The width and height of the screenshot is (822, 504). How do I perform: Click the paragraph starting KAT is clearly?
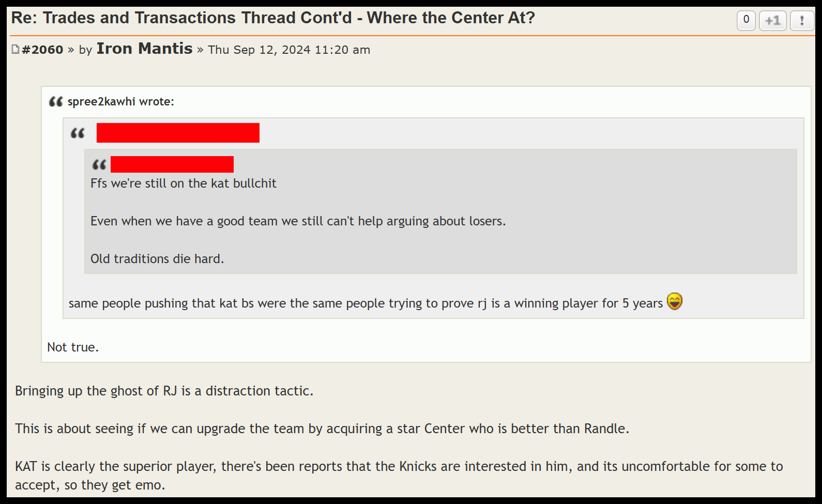point(399,476)
